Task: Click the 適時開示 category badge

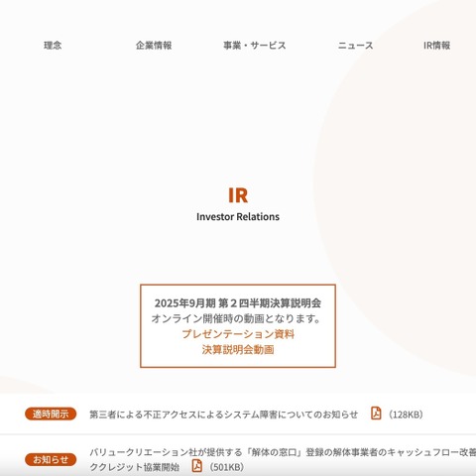Action: (51, 414)
